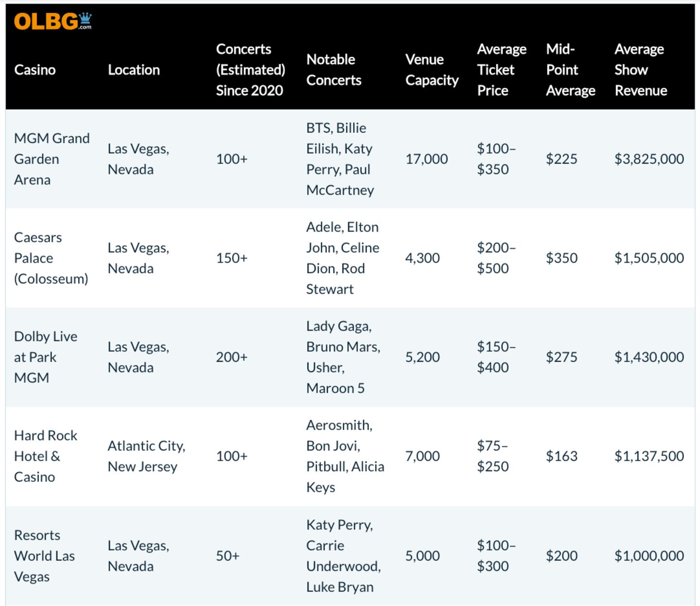Select the Average Ticket Price header
Image resolution: width=700 pixels, height=606 pixels.
coord(502,70)
